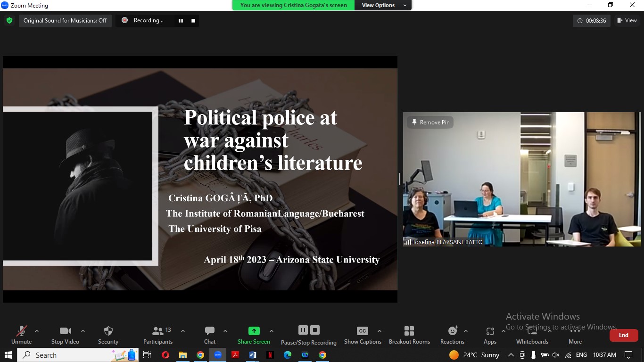Switch ENG input language indicator
Image resolution: width=644 pixels, height=362 pixels.
point(581,355)
